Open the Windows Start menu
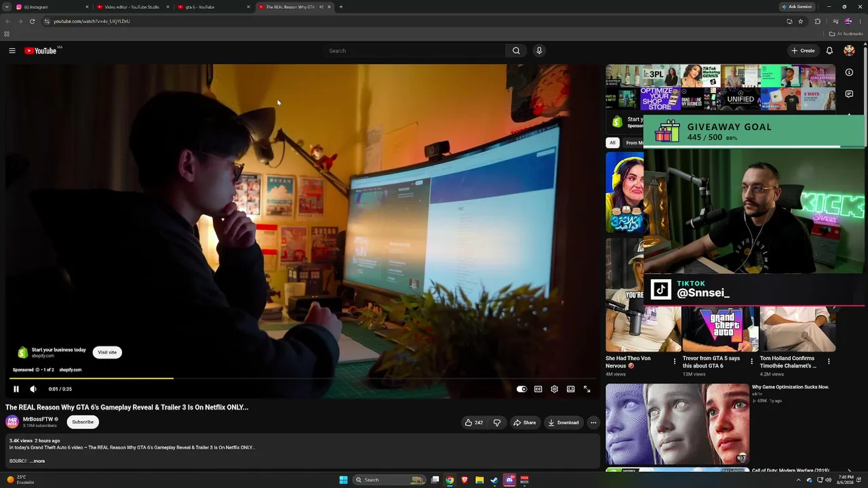Screen dimensions: 868x488 (x=343, y=480)
